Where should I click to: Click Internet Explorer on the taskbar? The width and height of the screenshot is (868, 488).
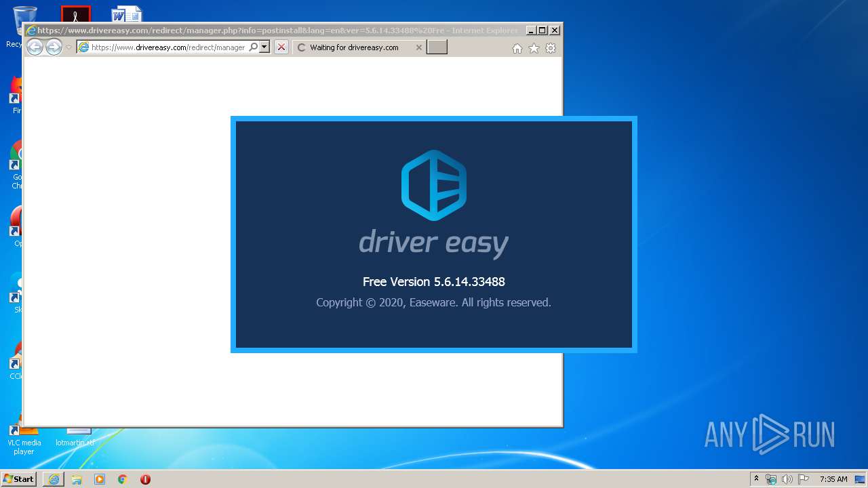[x=54, y=479]
